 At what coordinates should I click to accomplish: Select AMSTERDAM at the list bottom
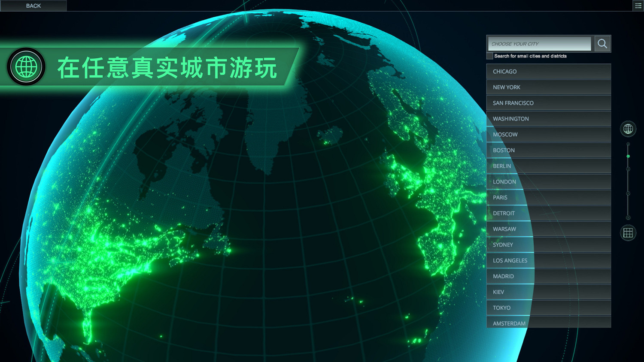tap(548, 323)
